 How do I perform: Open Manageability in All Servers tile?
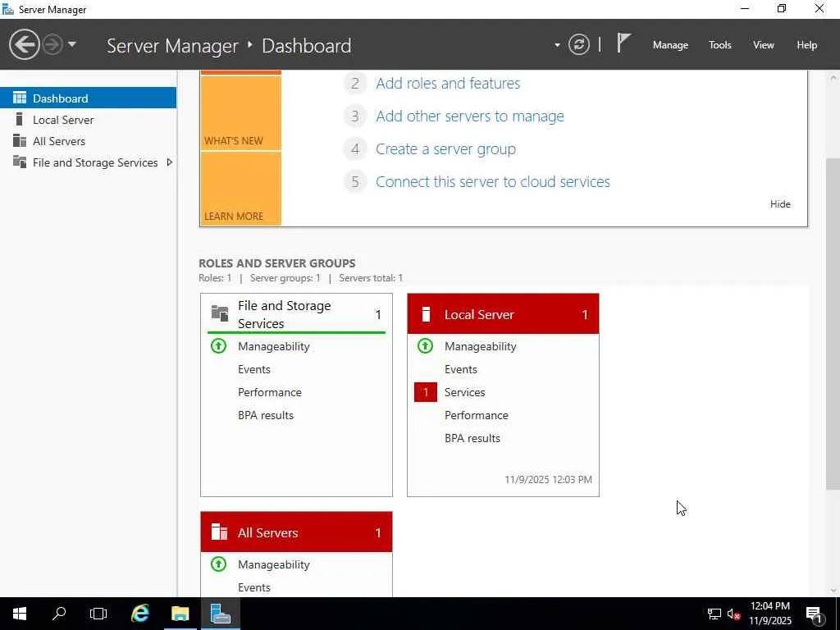(274, 564)
